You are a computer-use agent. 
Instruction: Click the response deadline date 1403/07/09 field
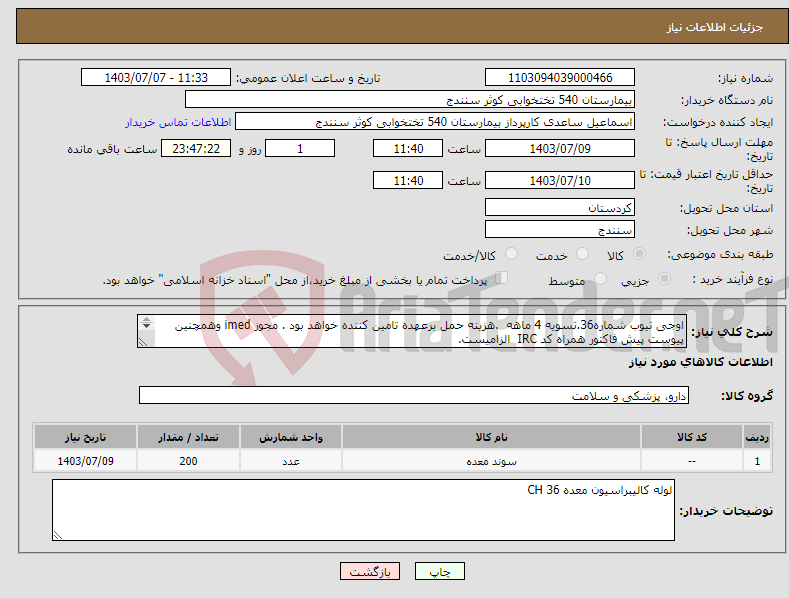coord(560,148)
